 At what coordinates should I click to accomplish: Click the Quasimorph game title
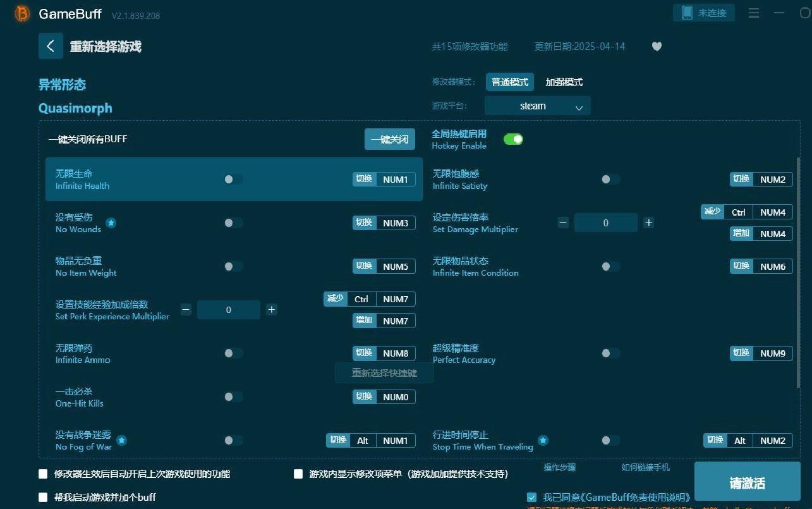[75, 108]
